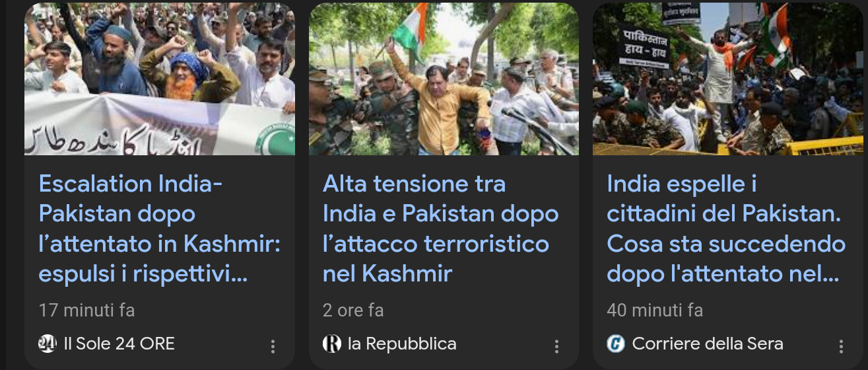
Task: Open the Corriere della Sera card three-dot menu
Action: tap(841, 346)
